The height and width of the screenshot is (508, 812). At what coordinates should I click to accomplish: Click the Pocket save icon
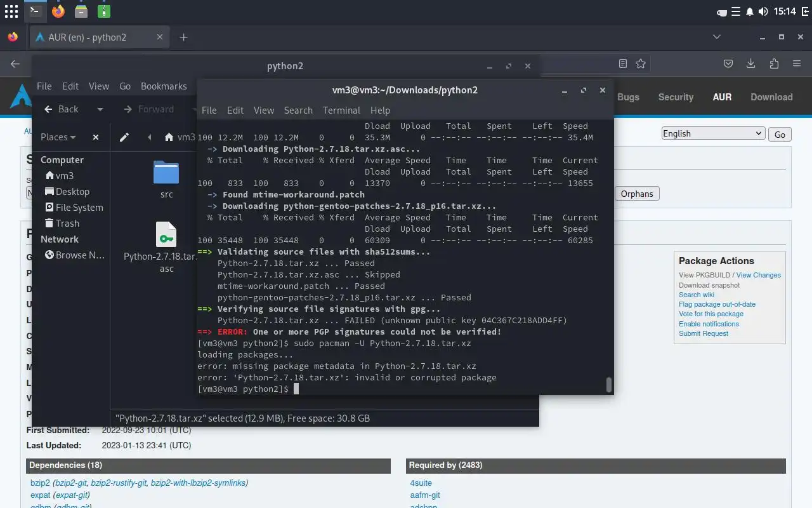pyautogui.click(x=729, y=63)
